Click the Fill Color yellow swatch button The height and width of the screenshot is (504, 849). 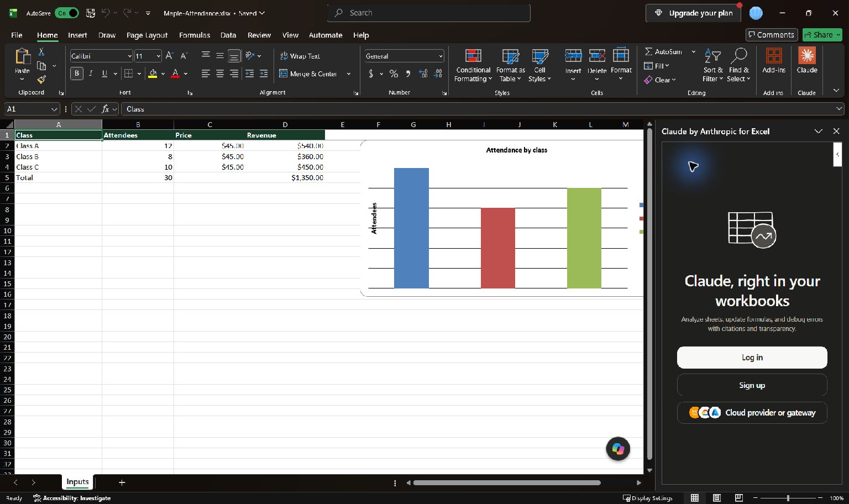(x=153, y=73)
